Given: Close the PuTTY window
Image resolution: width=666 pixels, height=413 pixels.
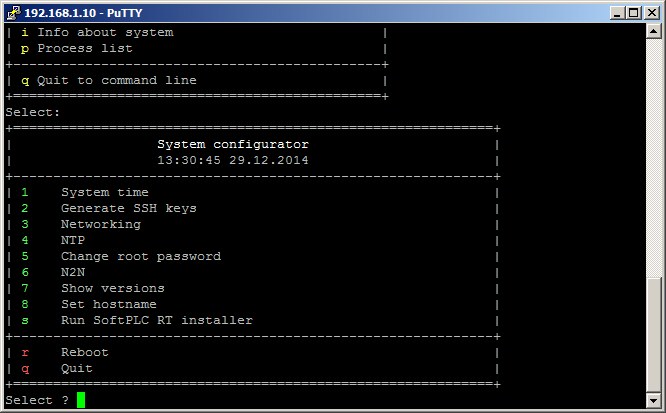Looking at the screenshot, I should 652,11.
